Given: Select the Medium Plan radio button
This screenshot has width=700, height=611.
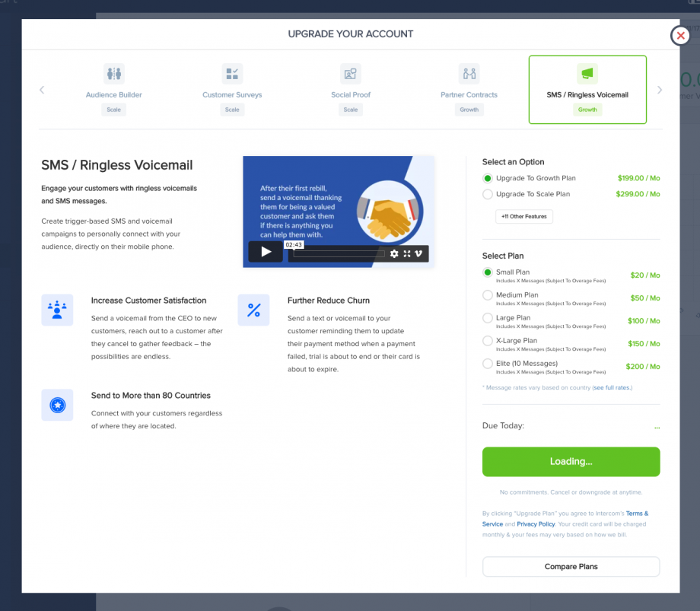Looking at the screenshot, I should (488, 295).
